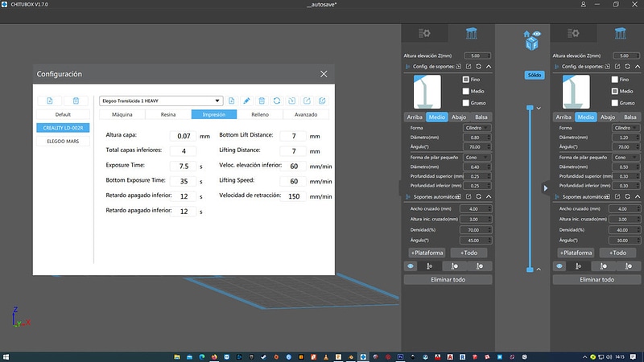Image resolution: width=644 pixels, height=362 pixels.
Task: Add new machine icon above Default
Action: [x=50, y=101]
